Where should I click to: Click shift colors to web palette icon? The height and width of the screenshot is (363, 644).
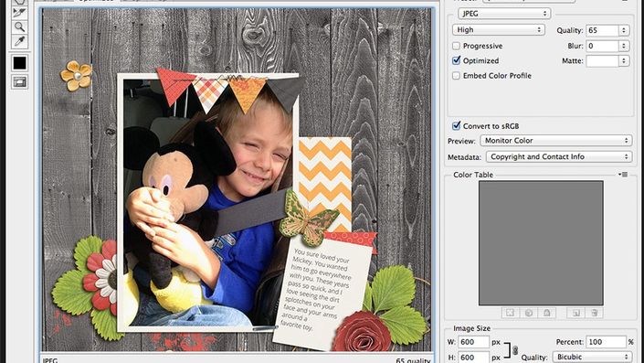[529, 313]
